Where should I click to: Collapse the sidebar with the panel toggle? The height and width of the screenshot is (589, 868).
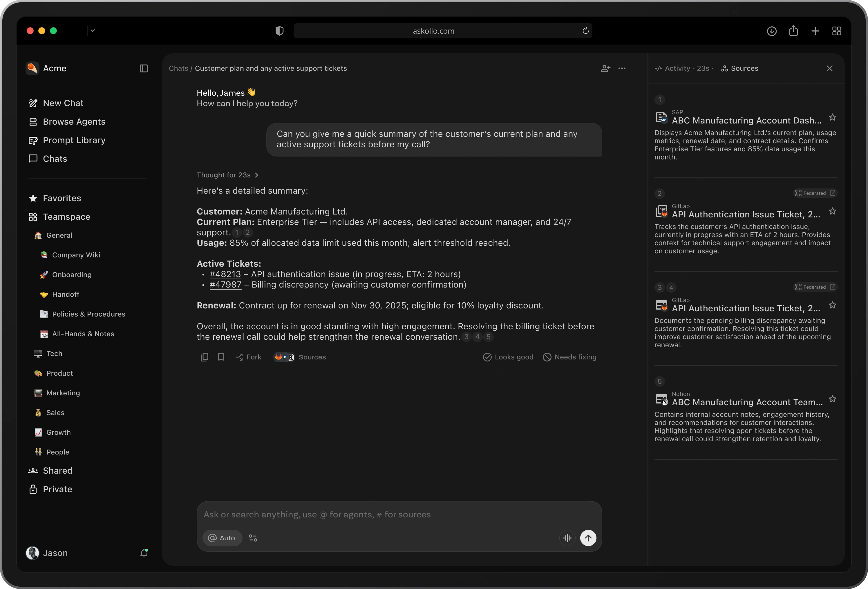(x=144, y=68)
